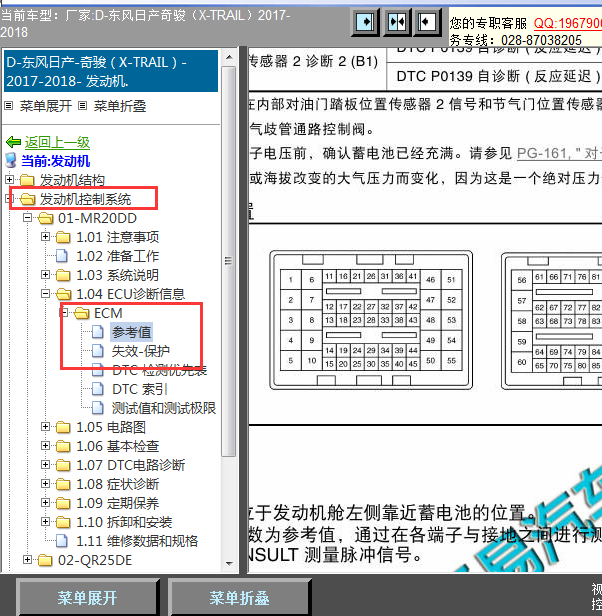Click the bottom 菜单折叠 button
Image resolution: width=602 pixels, height=616 pixels.
pyautogui.click(x=239, y=598)
